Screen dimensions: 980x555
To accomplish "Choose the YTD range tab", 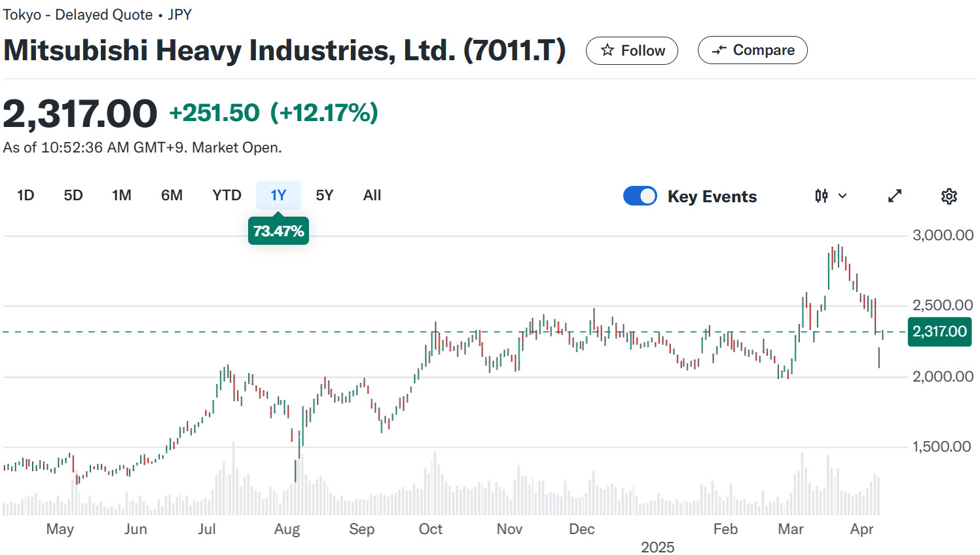I will (227, 195).
